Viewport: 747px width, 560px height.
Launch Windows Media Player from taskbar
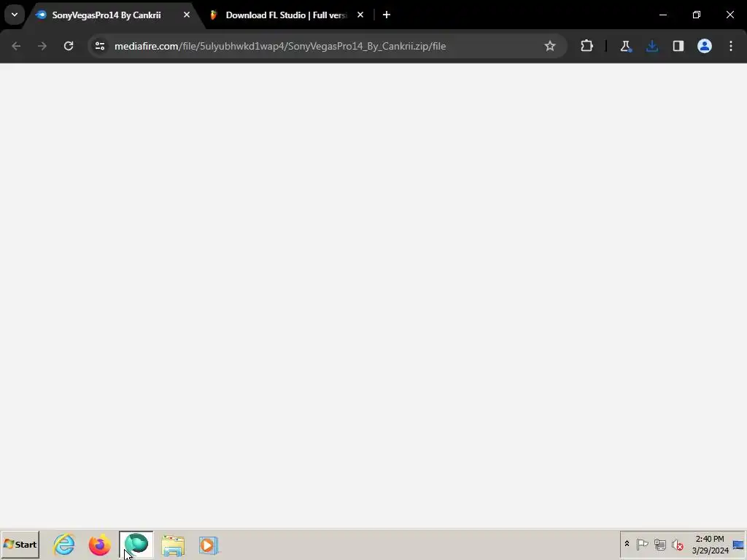coord(208,545)
